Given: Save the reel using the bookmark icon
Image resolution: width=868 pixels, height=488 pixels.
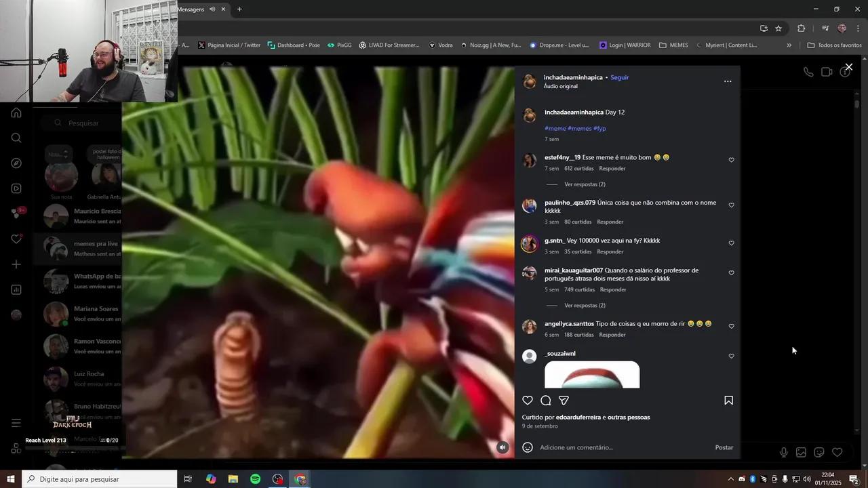Looking at the screenshot, I should (728, 400).
